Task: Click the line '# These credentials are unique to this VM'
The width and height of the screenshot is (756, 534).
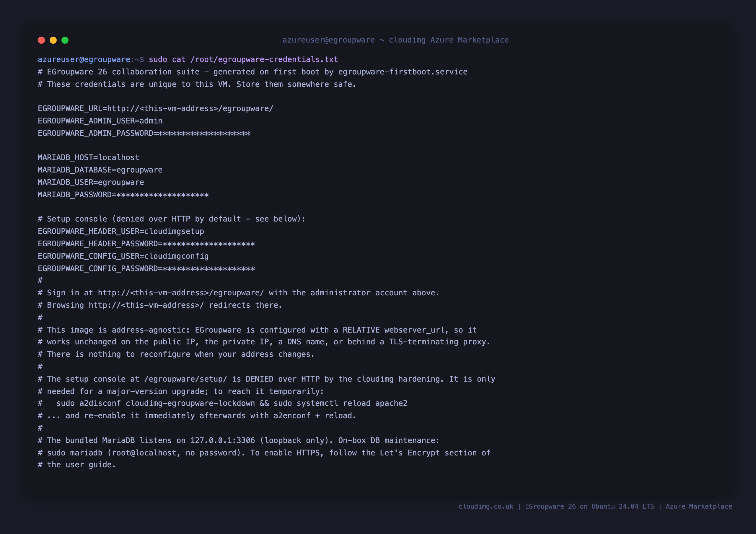Action: (197, 84)
